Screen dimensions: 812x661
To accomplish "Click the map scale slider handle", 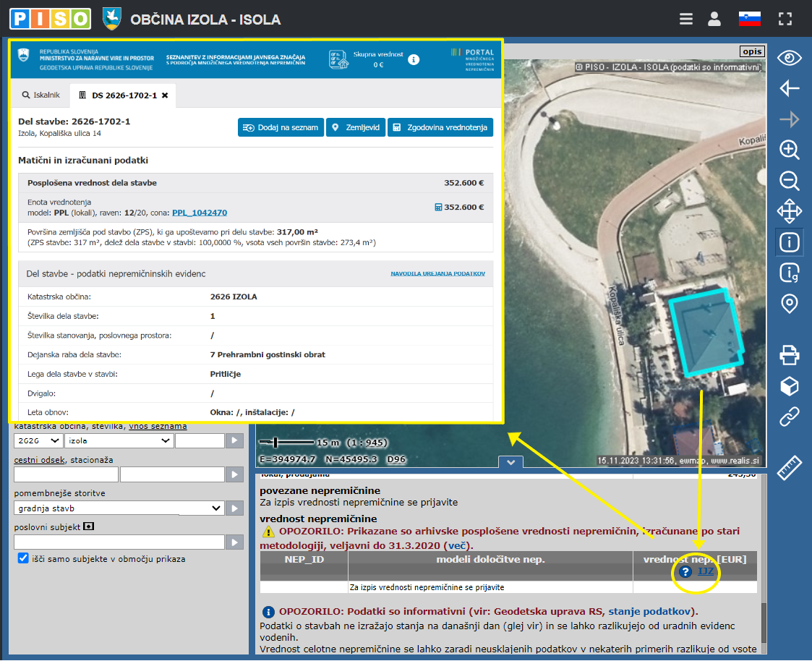I will pos(275,442).
